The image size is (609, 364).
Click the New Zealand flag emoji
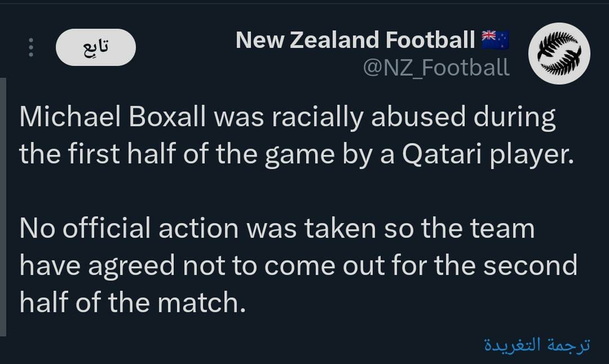(496, 40)
